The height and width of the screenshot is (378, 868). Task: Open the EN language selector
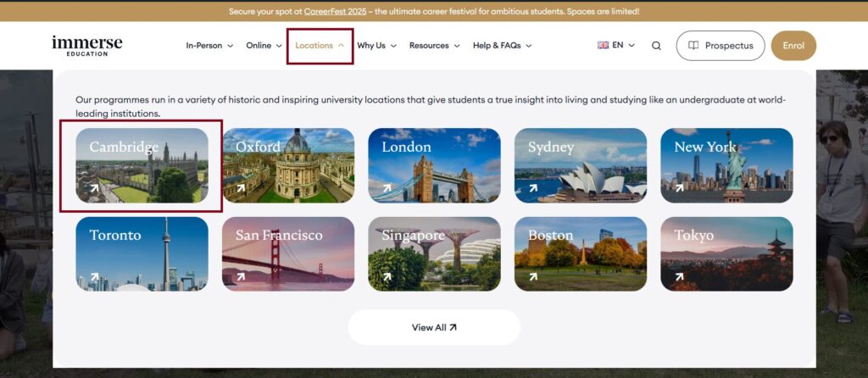tap(622, 46)
